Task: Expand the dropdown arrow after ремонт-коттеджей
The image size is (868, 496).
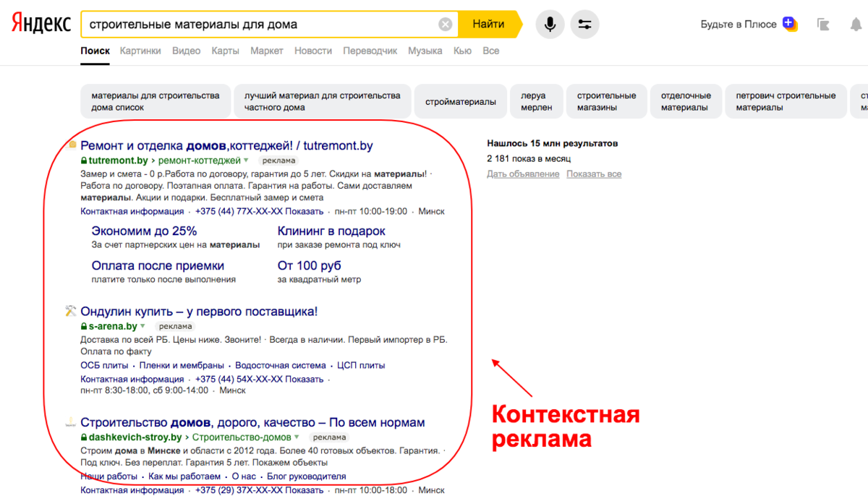Action: click(246, 161)
